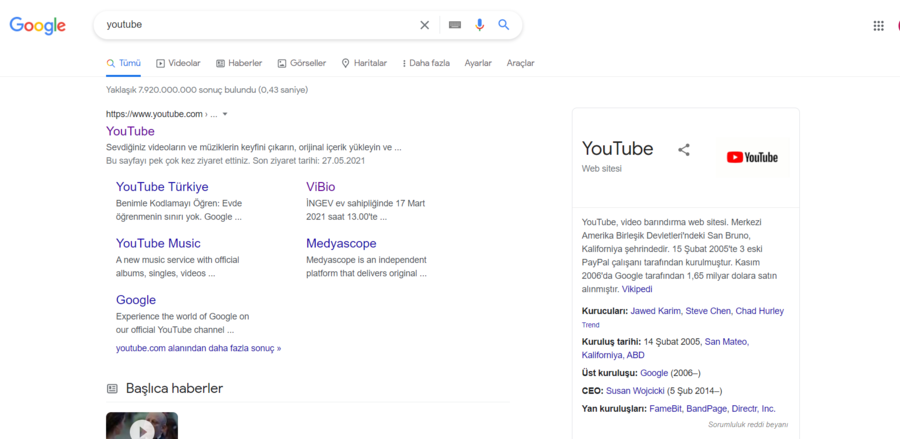The width and height of the screenshot is (900, 439).
Task: Open Ayarlar settings menu
Action: tap(478, 63)
